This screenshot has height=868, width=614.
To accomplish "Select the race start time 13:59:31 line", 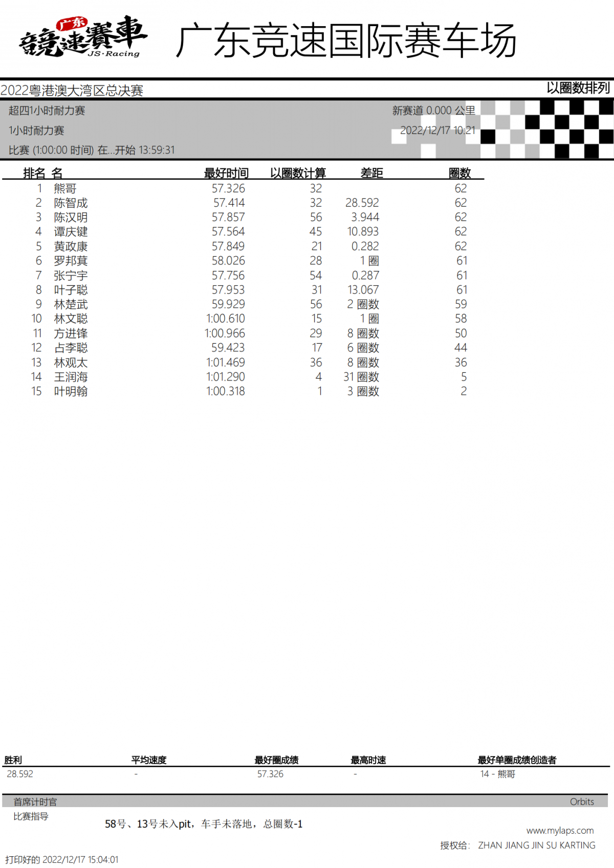I will coord(92,150).
